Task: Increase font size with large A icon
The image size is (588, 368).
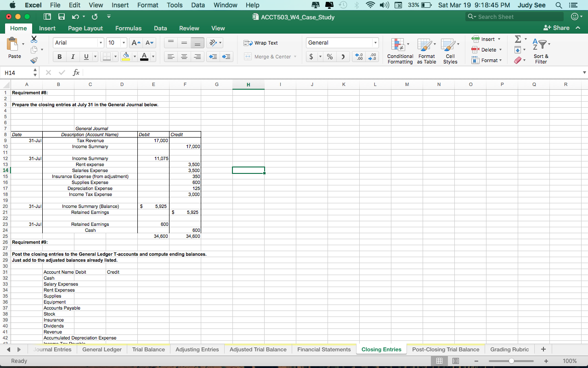Action: point(136,43)
